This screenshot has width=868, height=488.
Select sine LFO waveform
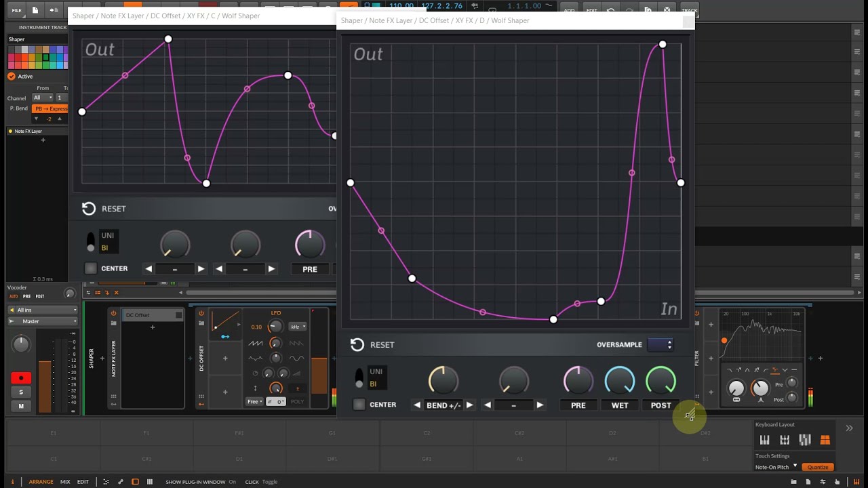click(296, 358)
